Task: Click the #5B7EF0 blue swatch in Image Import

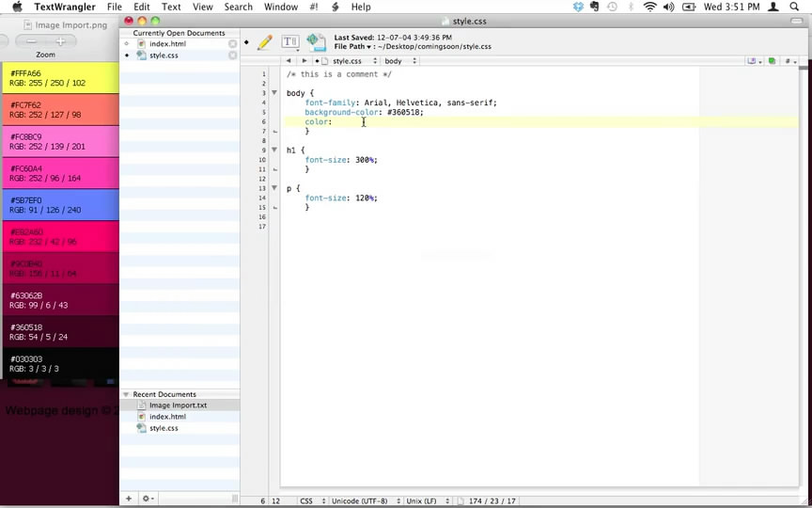Action: click(x=60, y=205)
